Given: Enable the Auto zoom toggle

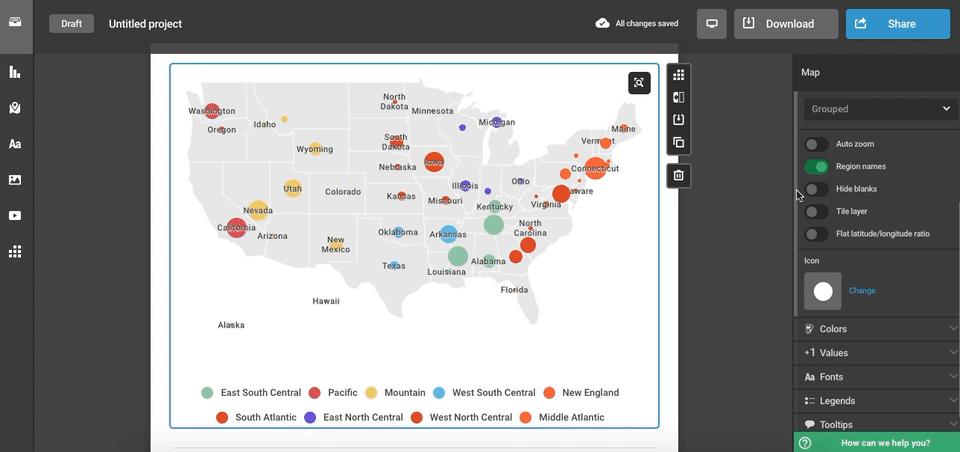Looking at the screenshot, I should (816, 144).
